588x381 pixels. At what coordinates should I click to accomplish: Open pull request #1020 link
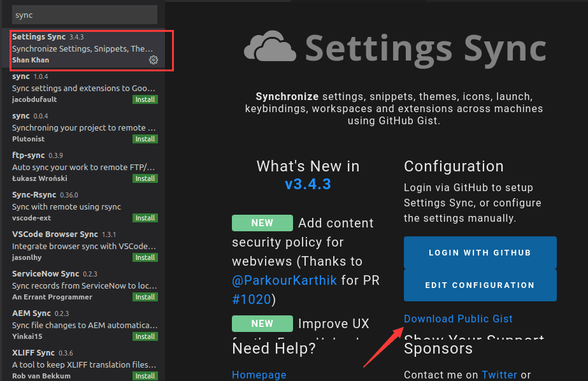point(251,299)
